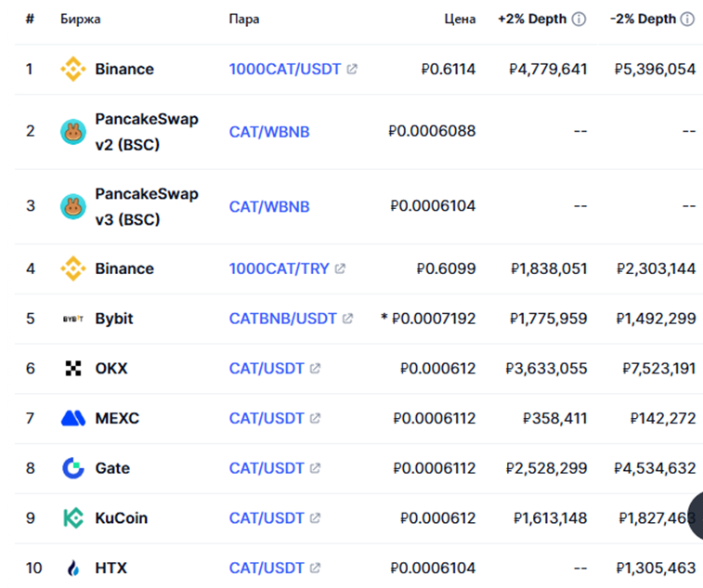The height and width of the screenshot is (588, 703).
Task: Click the PancakeSwap v3 (BSC) exchange name
Action: (147, 207)
